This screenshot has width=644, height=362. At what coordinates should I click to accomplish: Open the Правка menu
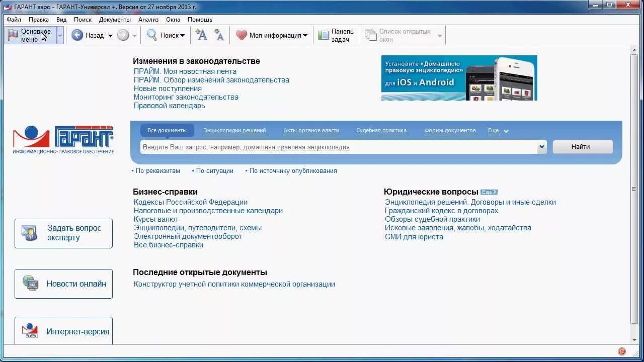[x=39, y=20]
